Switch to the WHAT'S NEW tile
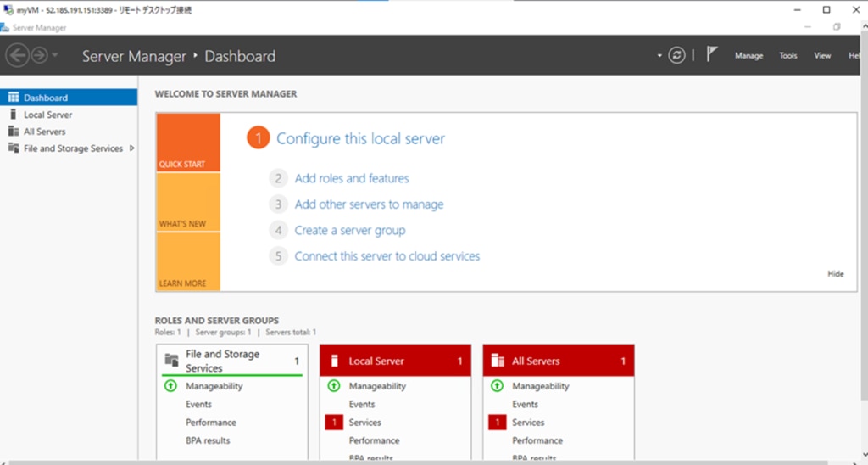The height and width of the screenshot is (465, 868). point(188,202)
